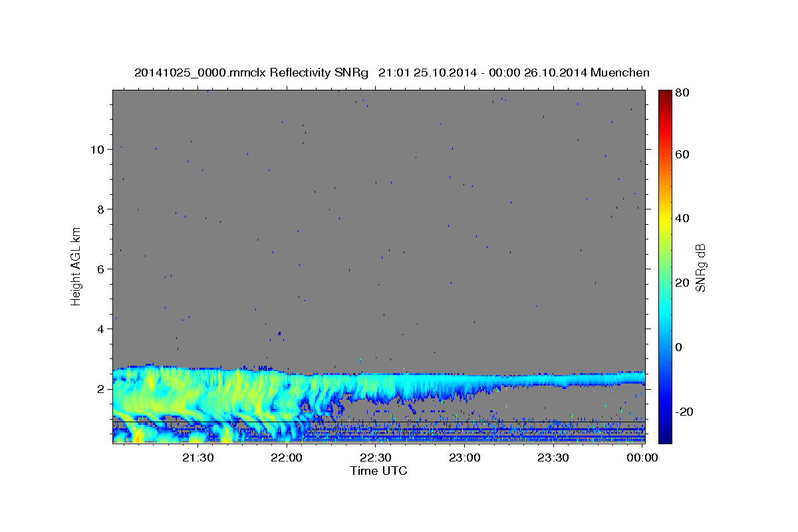Click the plot title beginning 20141025_0000.mmclx
798x532 pixels.
coord(392,72)
